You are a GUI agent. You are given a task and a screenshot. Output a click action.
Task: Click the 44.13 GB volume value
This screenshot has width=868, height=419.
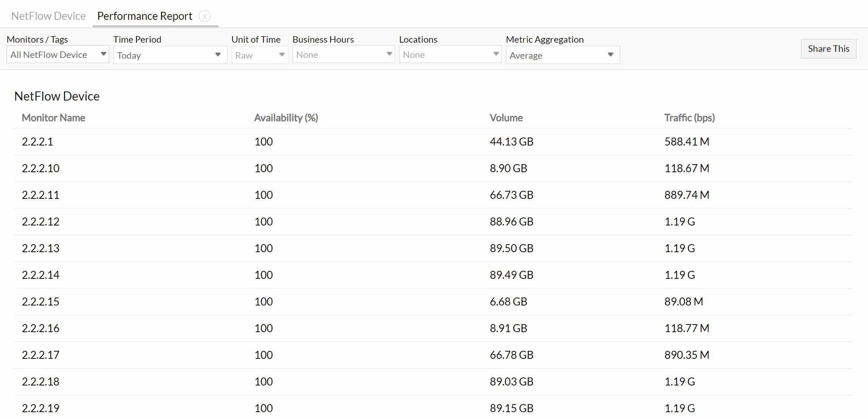[x=512, y=142]
